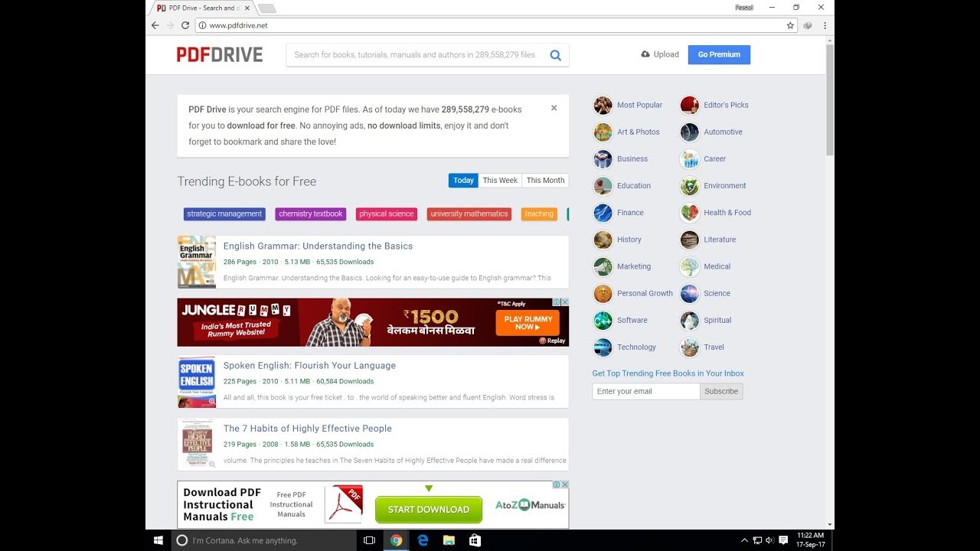Show hidden system tray icons

(x=744, y=540)
